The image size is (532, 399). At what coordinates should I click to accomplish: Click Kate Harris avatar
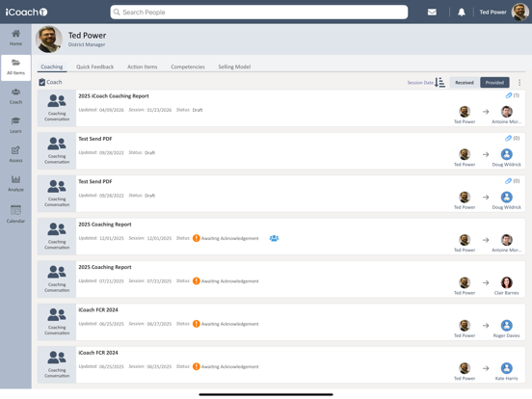[x=507, y=368]
